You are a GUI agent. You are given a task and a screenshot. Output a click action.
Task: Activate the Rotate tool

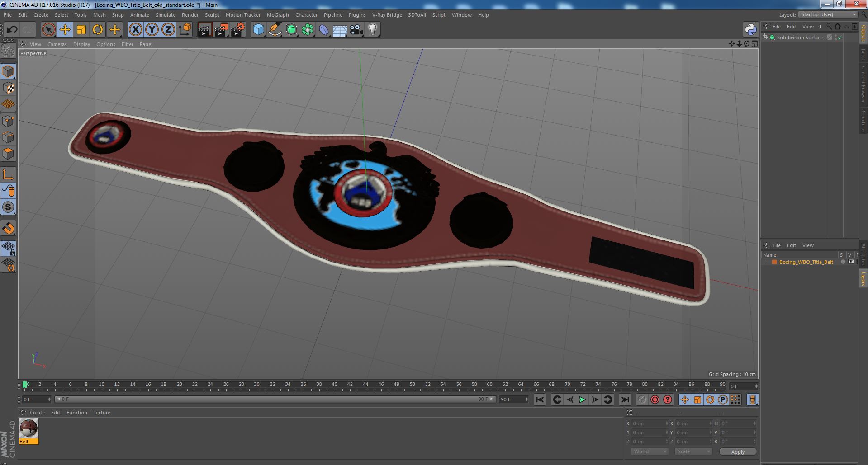point(98,30)
